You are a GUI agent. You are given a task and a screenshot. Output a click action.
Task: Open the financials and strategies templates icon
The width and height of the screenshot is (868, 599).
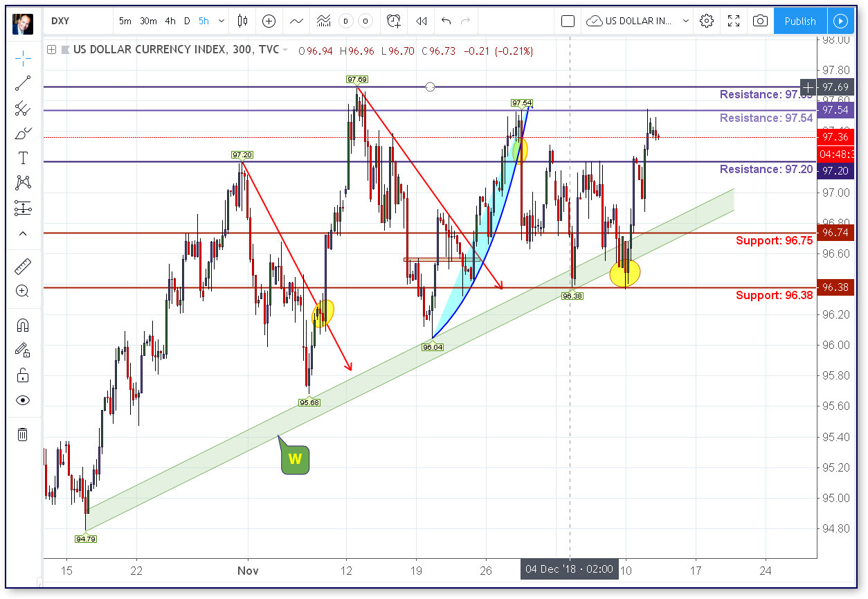click(323, 21)
